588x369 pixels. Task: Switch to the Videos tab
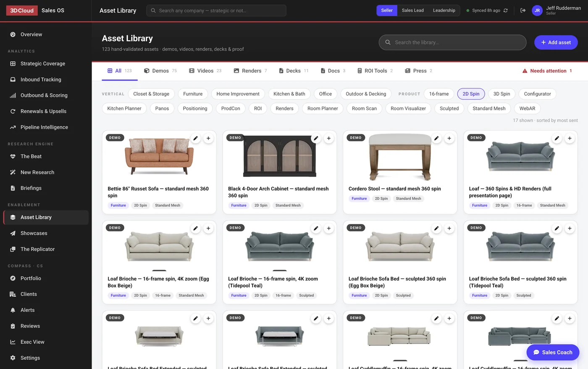tap(205, 71)
